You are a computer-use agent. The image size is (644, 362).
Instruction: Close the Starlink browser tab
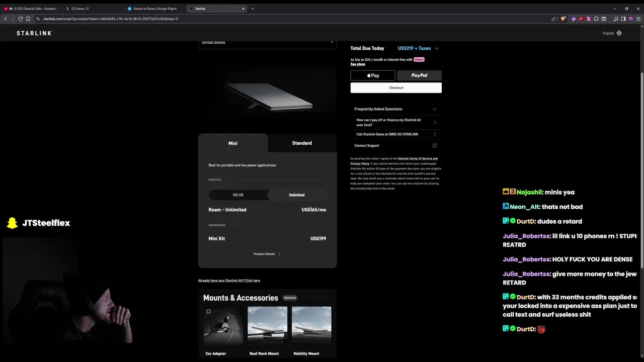[x=244, y=9]
